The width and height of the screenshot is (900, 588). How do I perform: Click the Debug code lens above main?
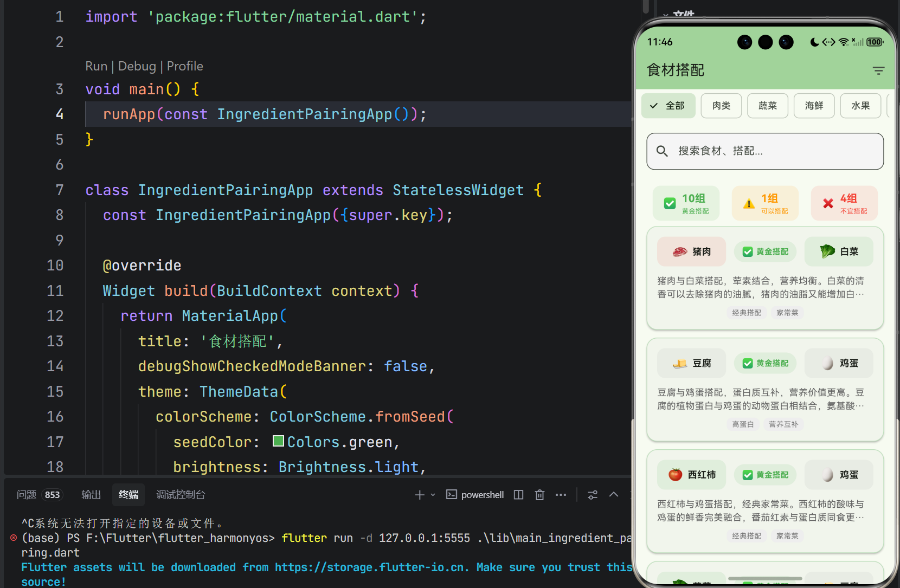tap(137, 66)
